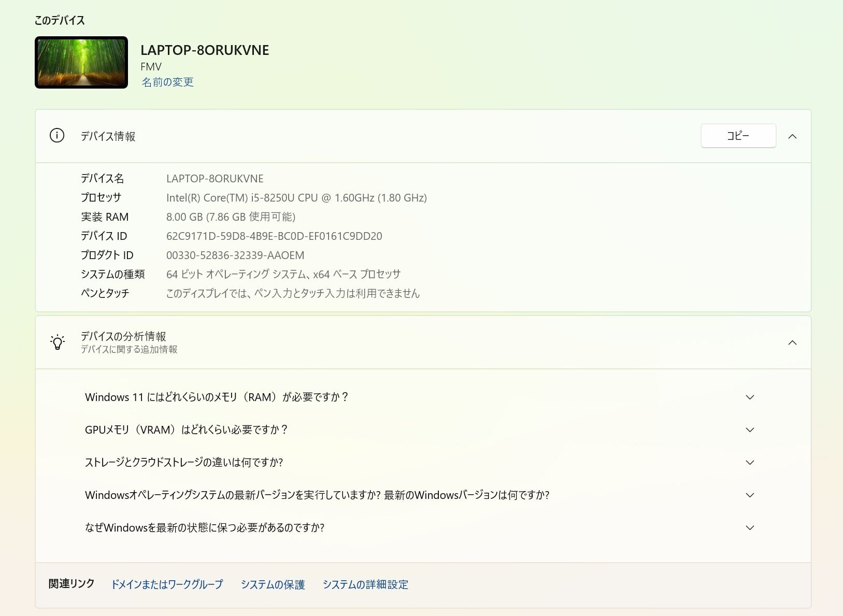Click the lightbulb device insights icon
The height and width of the screenshot is (616, 843).
point(57,342)
